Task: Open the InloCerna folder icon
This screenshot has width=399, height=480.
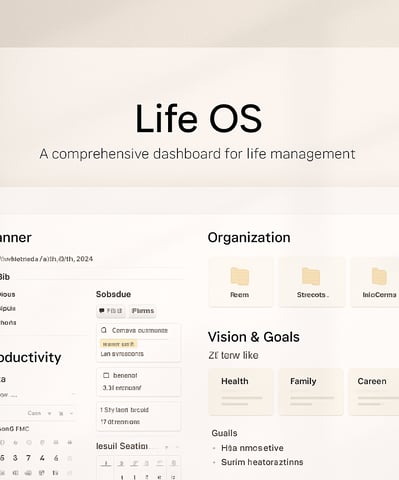Action: 379,276
